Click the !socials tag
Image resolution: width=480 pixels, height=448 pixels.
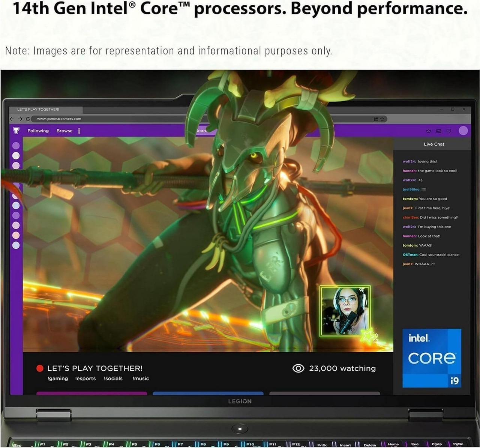[x=113, y=379]
